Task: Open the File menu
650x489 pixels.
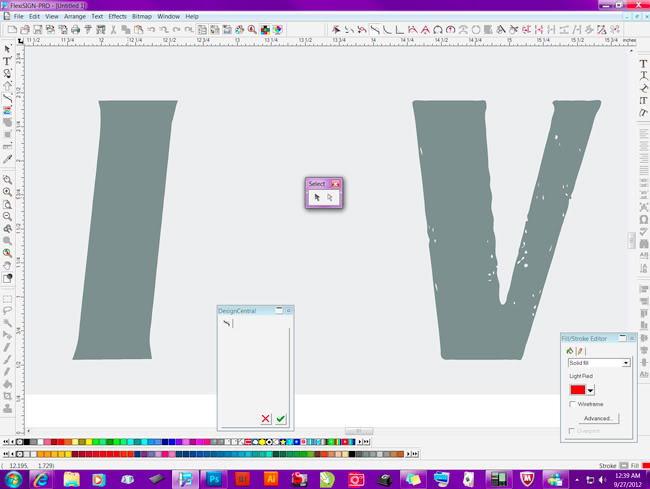Action: coord(19,17)
